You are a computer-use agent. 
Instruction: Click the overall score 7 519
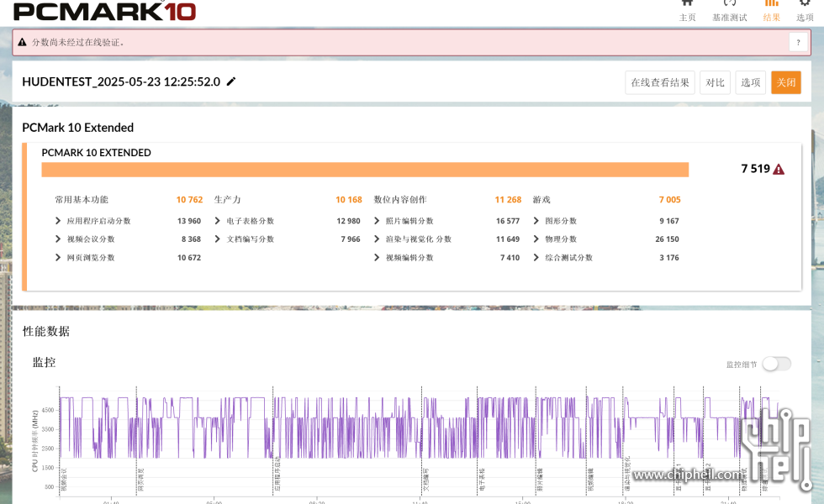click(x=756, y=169)
